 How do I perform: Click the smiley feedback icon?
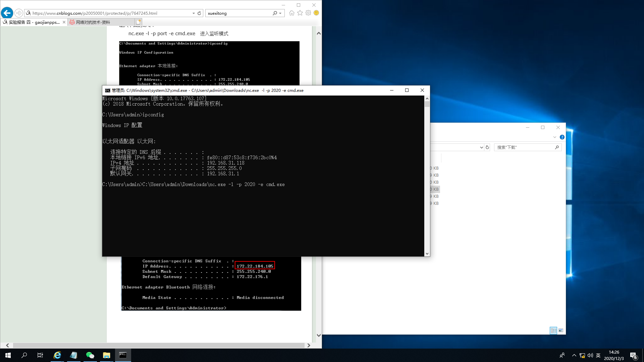click(x=316, y=13)
